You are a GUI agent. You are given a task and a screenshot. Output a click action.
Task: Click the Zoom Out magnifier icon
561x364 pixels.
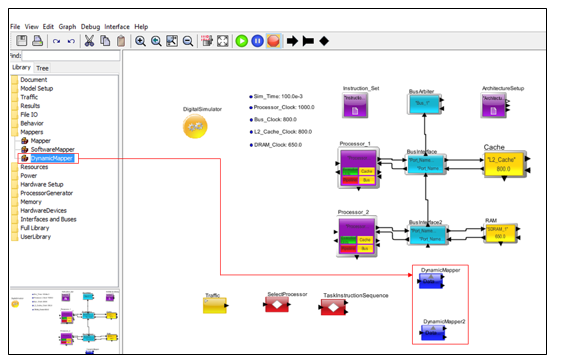(187, 41)
